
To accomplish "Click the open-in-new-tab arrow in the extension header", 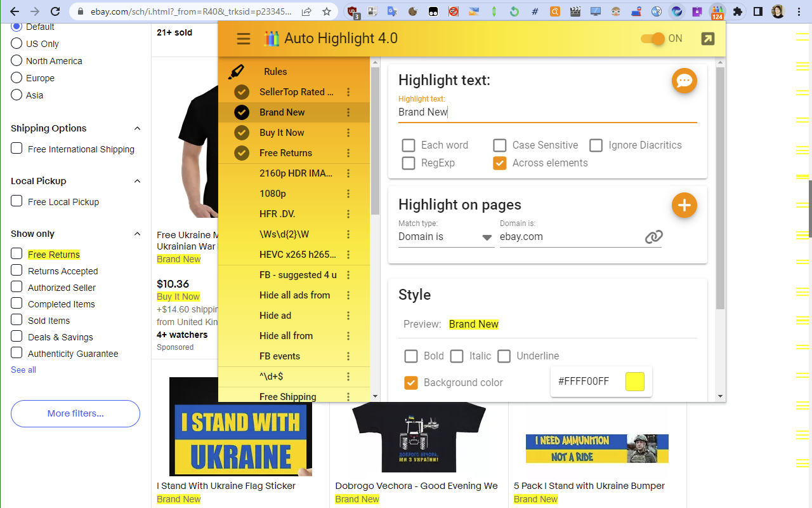I will (707, 38).
